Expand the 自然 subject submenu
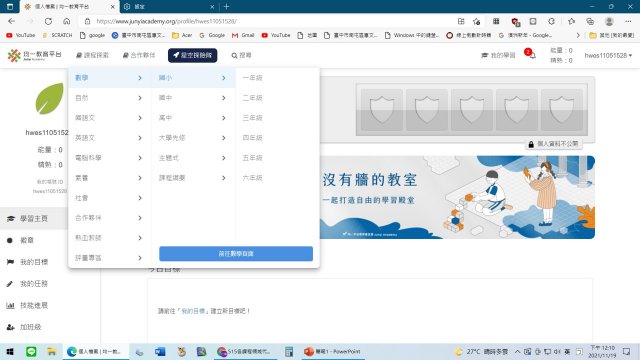This screenshot has width=640, height=360. click(x=109, y=98)
